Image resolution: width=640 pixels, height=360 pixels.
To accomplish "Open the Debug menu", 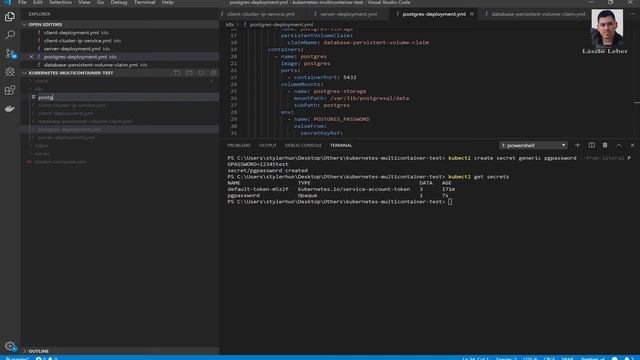I will click(x=119, y=2).
